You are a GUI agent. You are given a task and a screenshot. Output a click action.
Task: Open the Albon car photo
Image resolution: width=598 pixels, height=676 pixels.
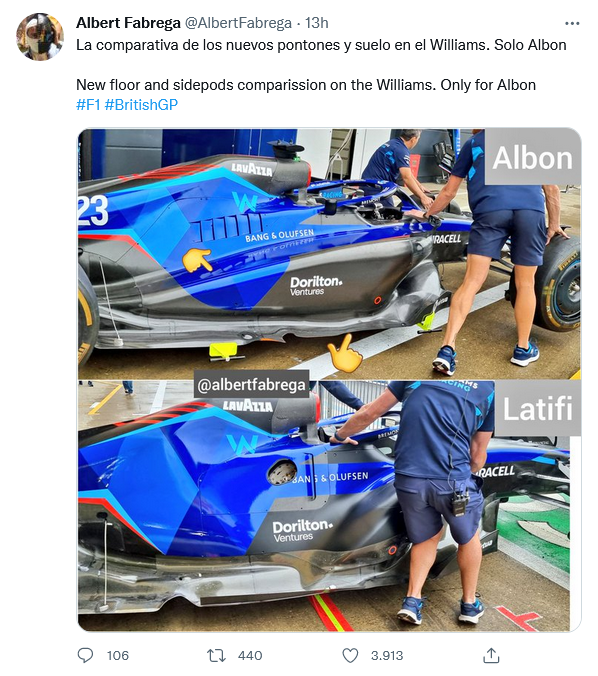click(x=329, y=254)
